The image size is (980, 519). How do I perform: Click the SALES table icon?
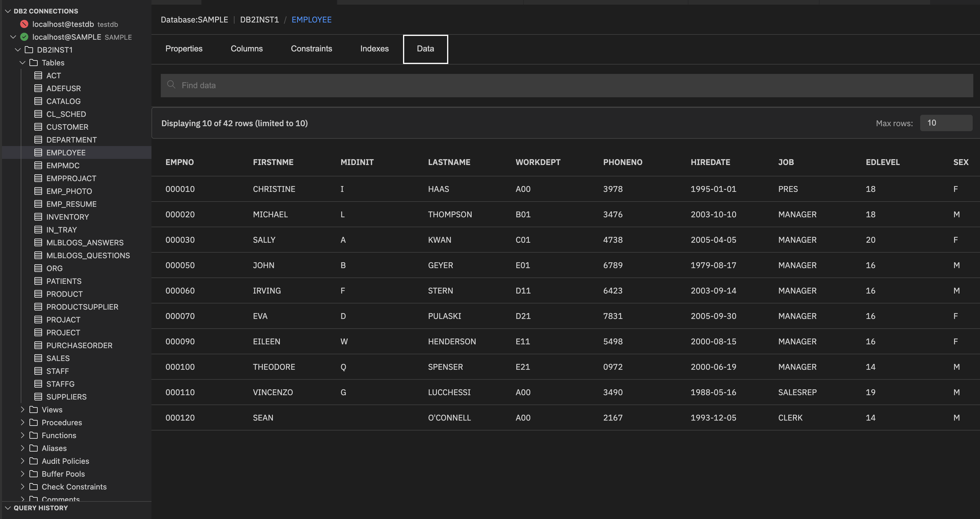tap(38, 358)
